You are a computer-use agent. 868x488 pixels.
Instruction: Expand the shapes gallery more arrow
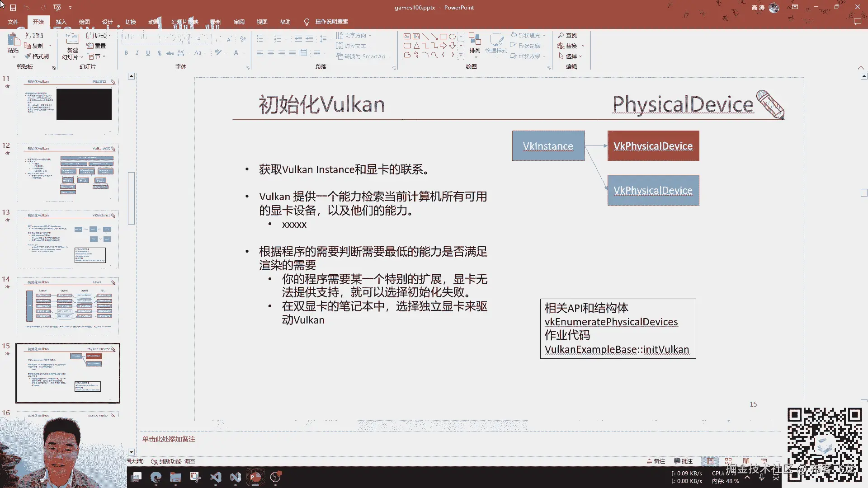[461, 55]
